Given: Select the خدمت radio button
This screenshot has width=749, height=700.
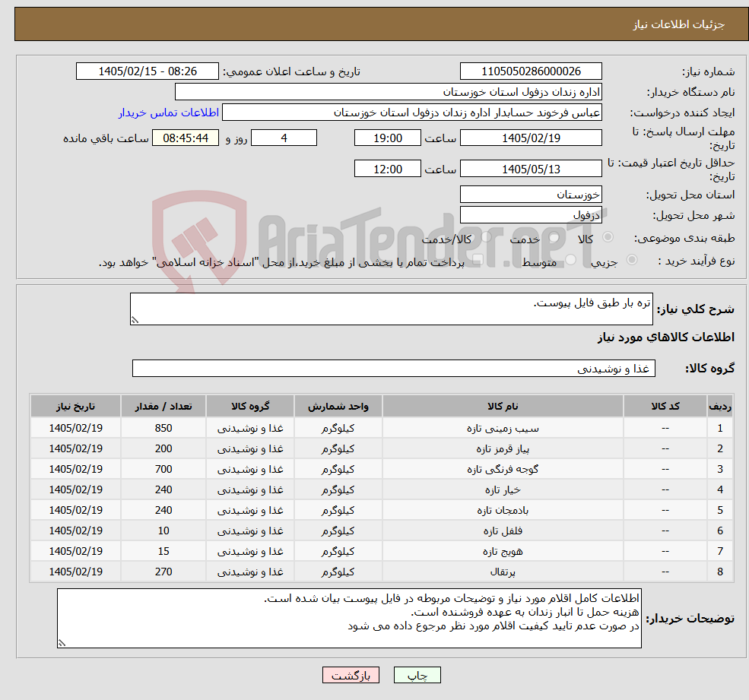Looking at the screenshot, I should 554,237.
